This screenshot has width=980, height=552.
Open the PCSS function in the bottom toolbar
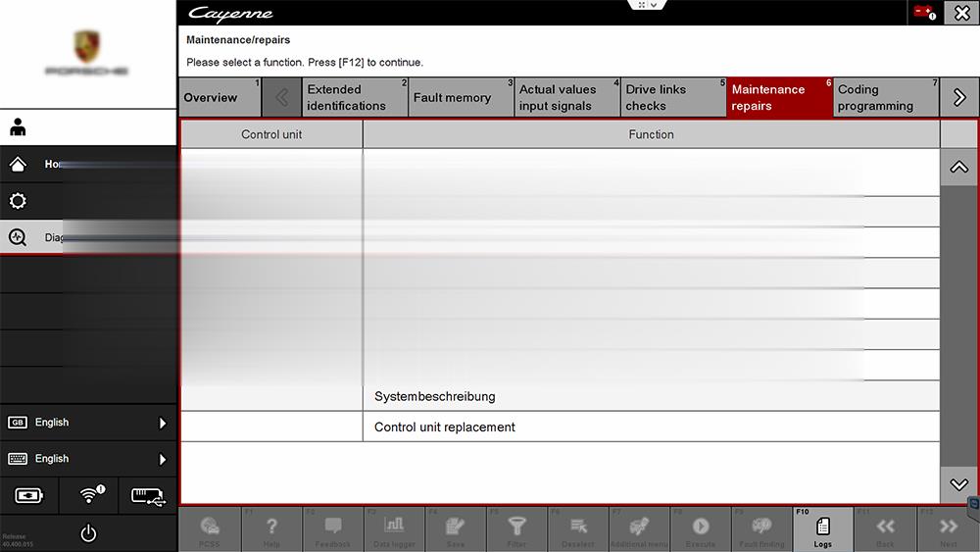pos(210,530)
